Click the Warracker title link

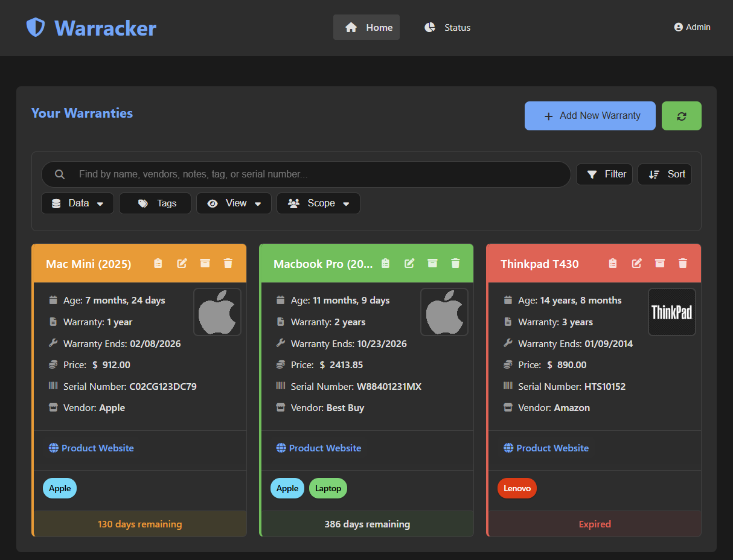105,28
